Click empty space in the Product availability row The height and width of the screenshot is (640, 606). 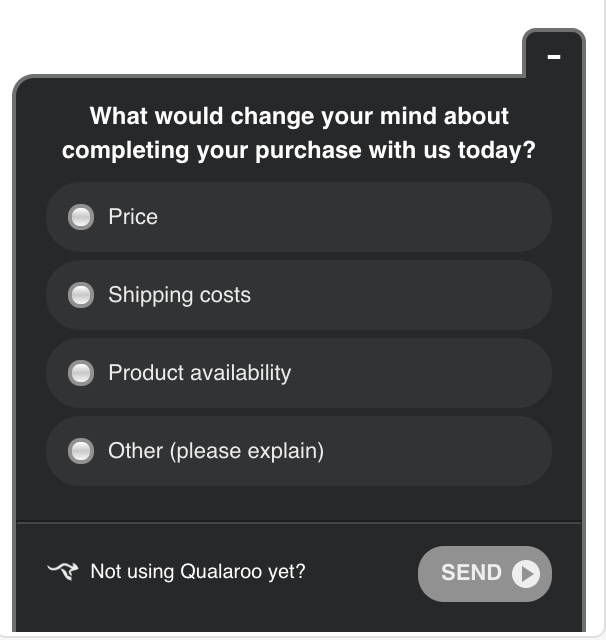pos(420,373)
